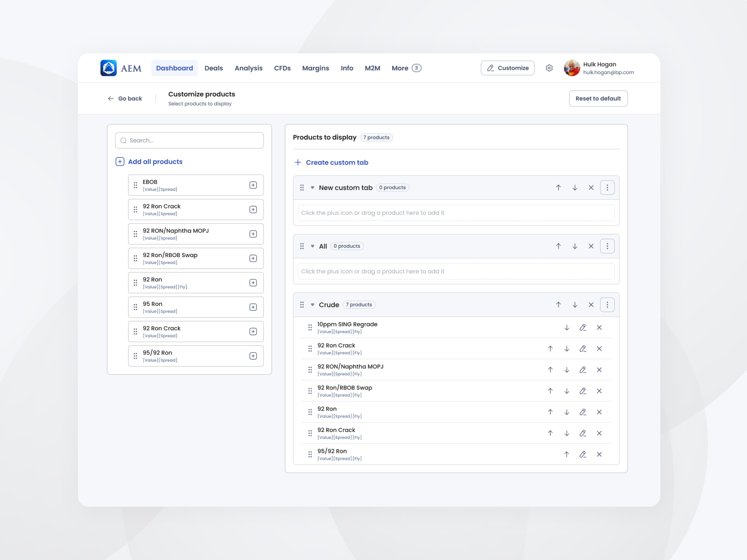Add EBOB product with plus icon

[253, 185]
